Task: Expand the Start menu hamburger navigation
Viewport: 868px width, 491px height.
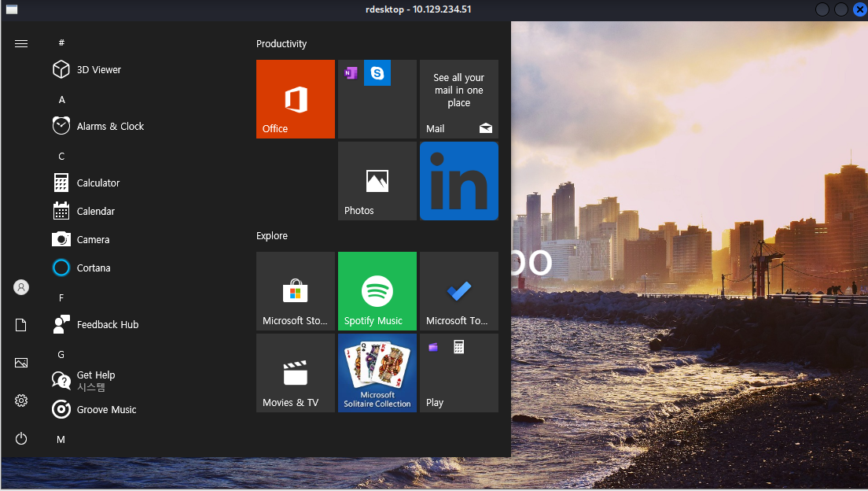Action: [x=21, y=43]
